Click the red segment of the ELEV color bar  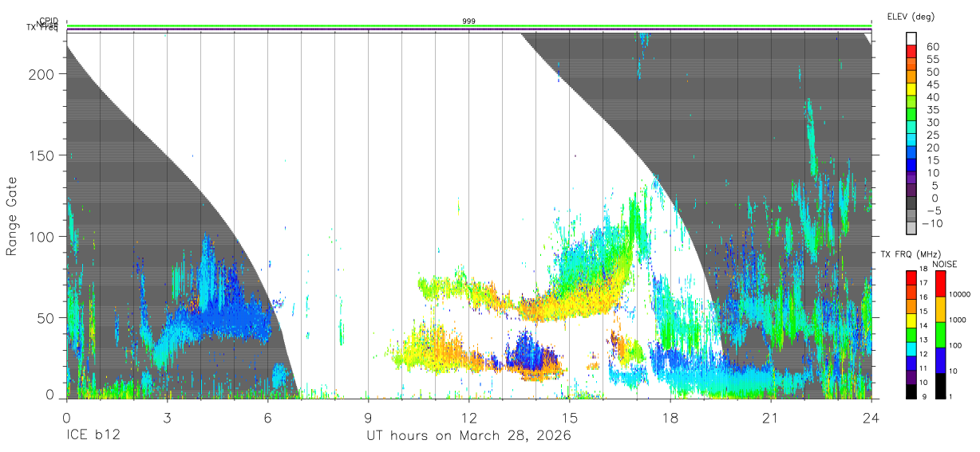[911, 53]
